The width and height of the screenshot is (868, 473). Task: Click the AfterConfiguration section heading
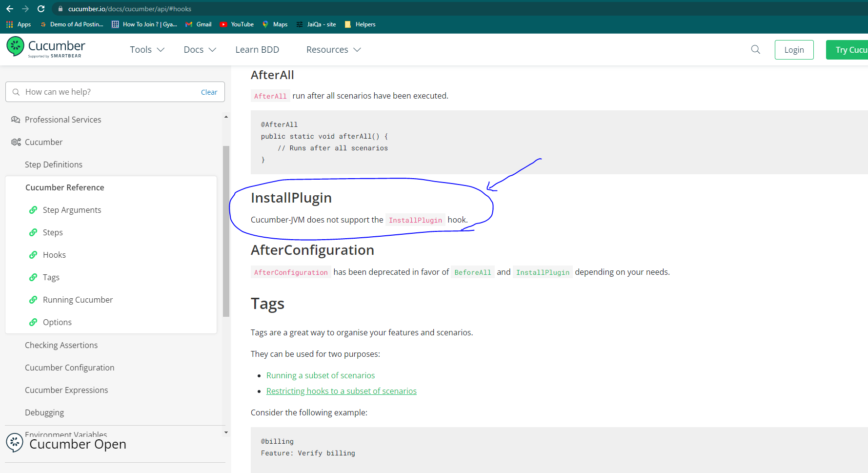(x=312, y=250)
